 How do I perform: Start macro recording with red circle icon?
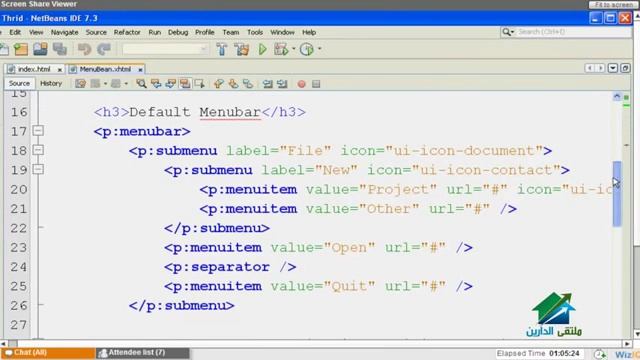click(301, 84)
